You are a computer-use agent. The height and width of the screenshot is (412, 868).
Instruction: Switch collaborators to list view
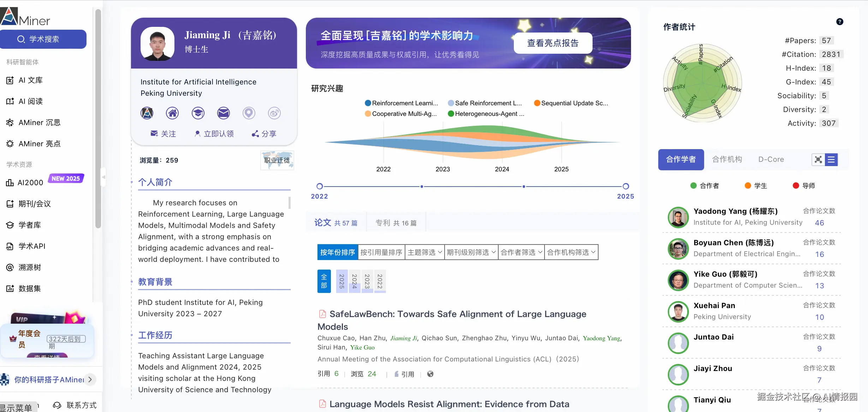click(832, 159)
